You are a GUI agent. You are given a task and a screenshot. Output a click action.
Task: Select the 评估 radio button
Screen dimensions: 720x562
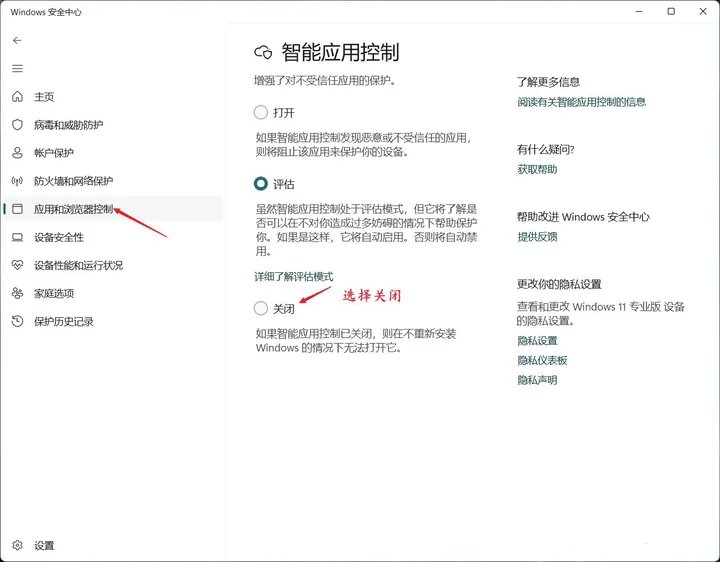[x=261, y=184]
